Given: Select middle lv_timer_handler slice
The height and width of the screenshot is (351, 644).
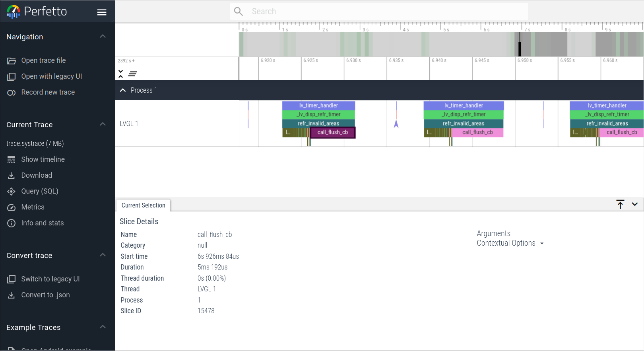Looking at the screenshot, I should click(464, 105).
